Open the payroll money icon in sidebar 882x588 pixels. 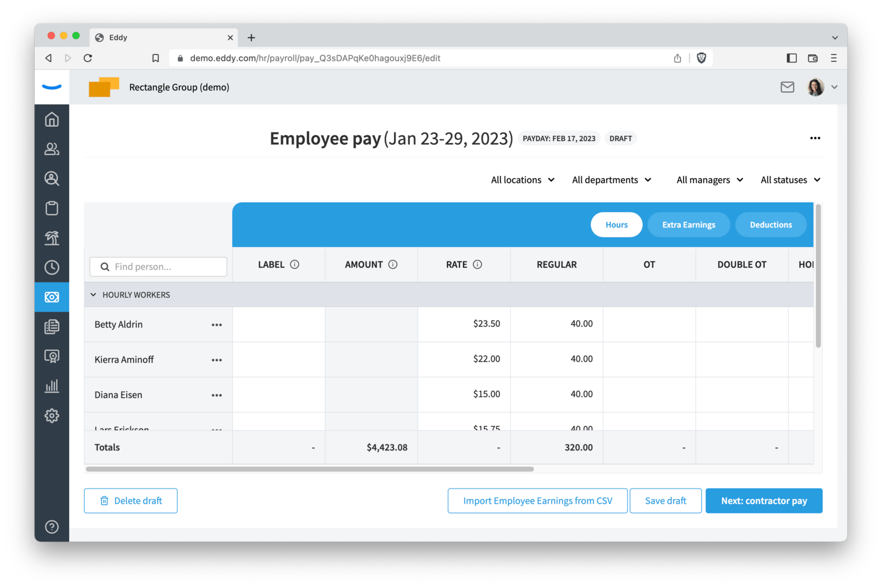(x=52, y=297)
